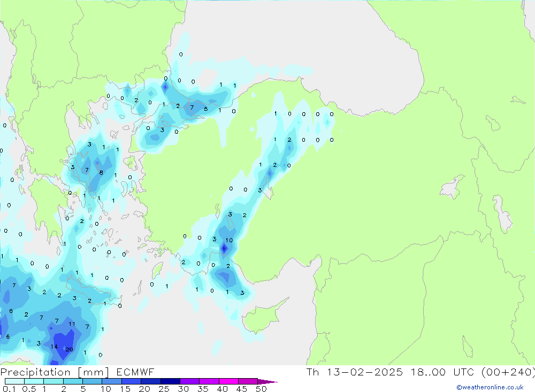Click the '18..00 UTC' time label
This screenshot has width=535, height=392.
tap(442, 372)
